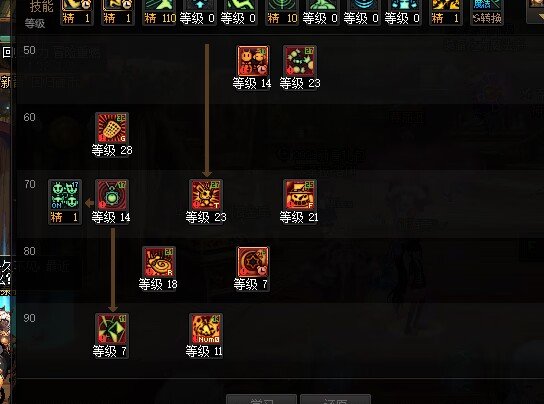Screen dimensions: 544x404
Task: Pick the rabbit skill icon marked T
Action: pos(206,195)
